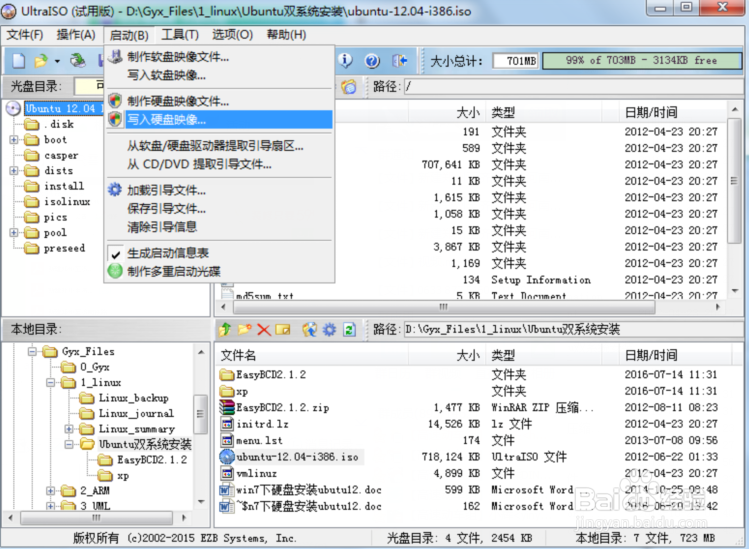The image size is (749, 549).
Task: Click the 文件名 column header in local list
Action: [x=311, y=355]
